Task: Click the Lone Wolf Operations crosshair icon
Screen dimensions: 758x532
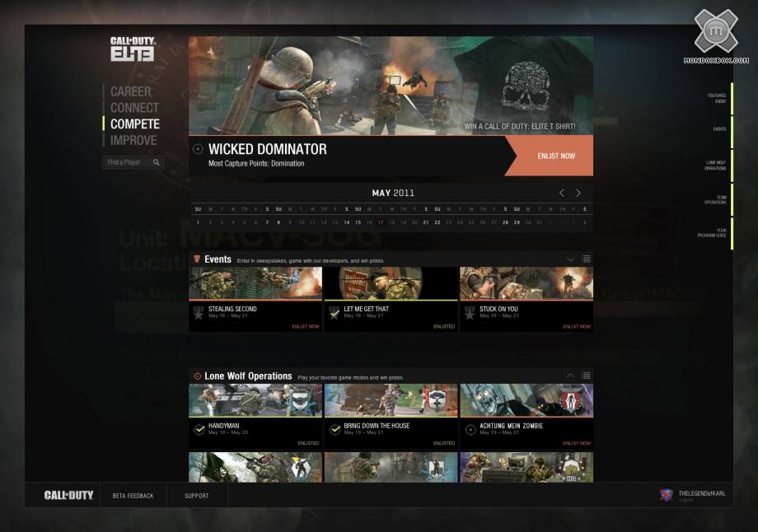Action: coord(197,376)
